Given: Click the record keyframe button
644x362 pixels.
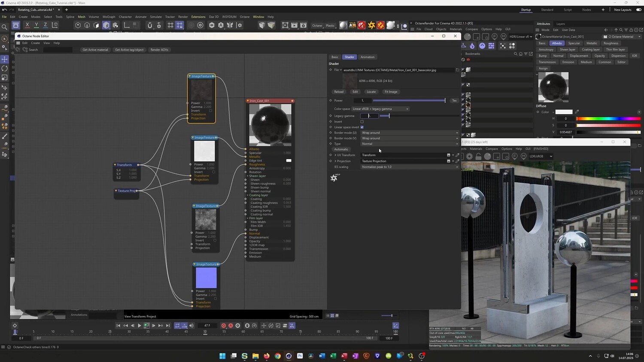Looking at the screenshot, I should coord(223,326).
